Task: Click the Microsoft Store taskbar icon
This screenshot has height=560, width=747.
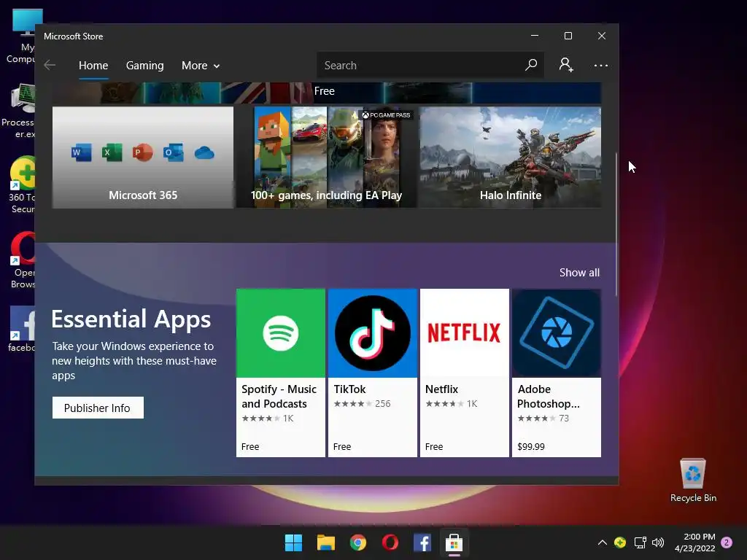Action: 454,542
